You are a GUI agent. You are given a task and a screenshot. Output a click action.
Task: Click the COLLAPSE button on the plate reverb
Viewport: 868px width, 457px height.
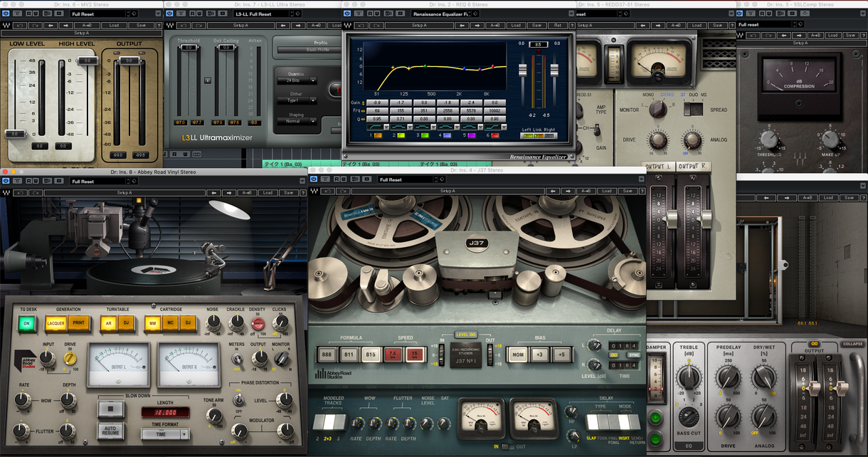coord(853,344)
